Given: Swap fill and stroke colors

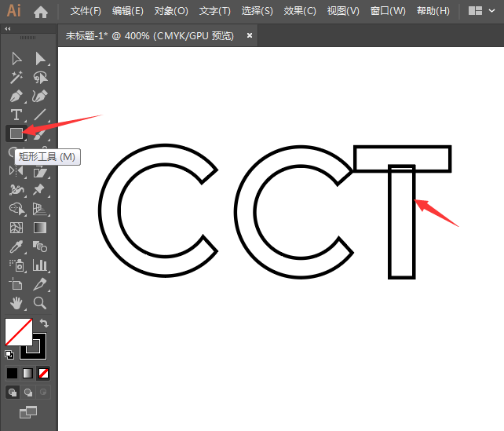Looking at the screenshot, I should [x=44, y=323].
